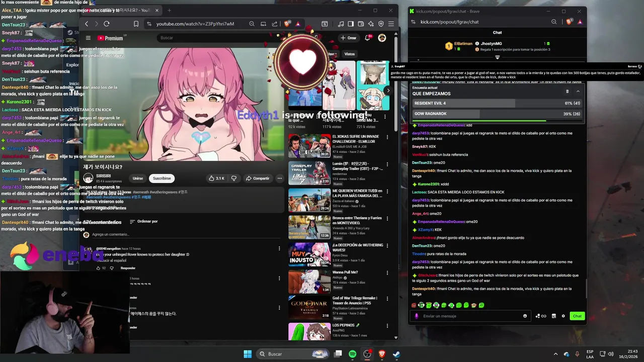Dislike the current YouTube video
The image size is (644, 362).
click(x=233, y=178)
